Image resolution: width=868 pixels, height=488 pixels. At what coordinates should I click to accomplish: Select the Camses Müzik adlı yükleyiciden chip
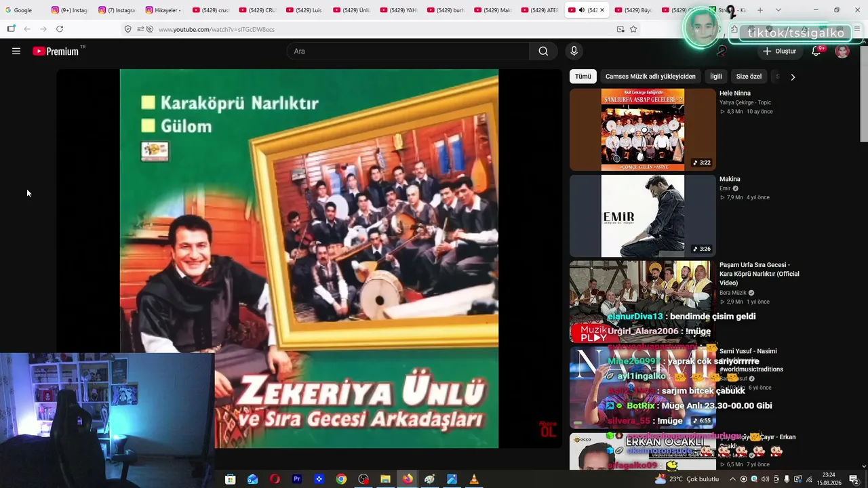650,77
